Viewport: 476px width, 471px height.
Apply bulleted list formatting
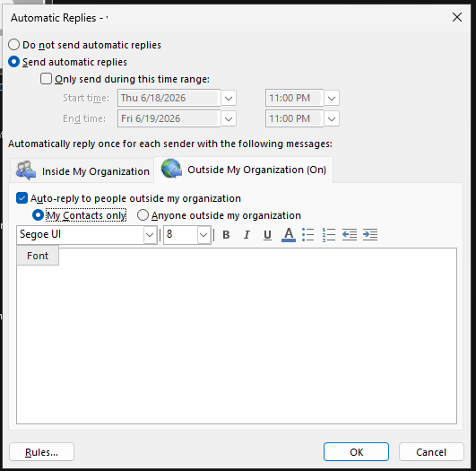(x=308, y=234)
